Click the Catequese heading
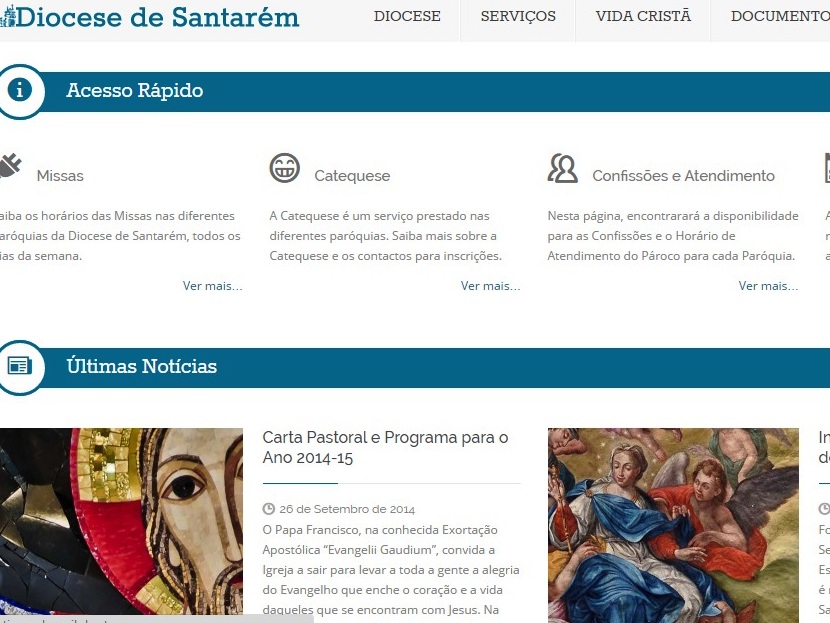830x623 pixels. (x=352, y=176)
